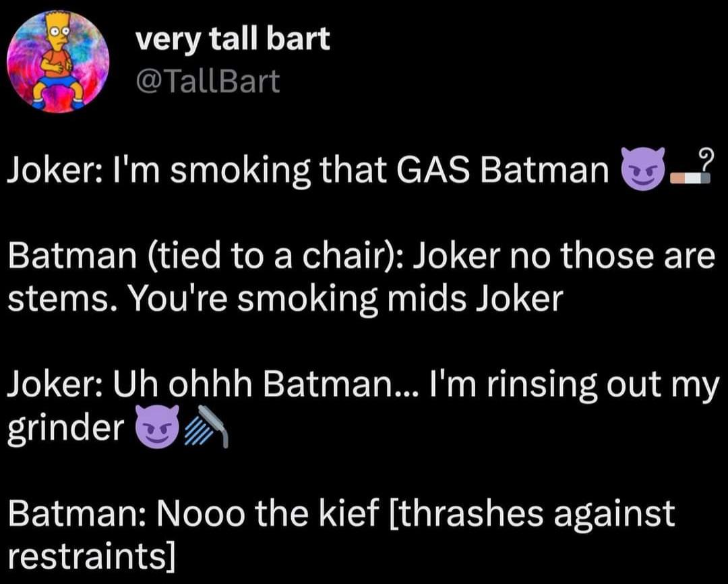
Task: Click the word "mids" in Batman's reply
Action: pyautogui.click(x=420, y=298)
